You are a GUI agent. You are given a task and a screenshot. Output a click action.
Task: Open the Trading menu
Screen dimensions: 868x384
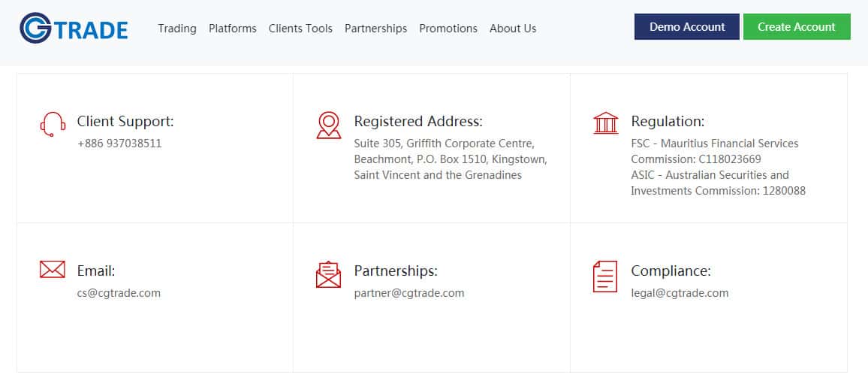pos(177,29)
